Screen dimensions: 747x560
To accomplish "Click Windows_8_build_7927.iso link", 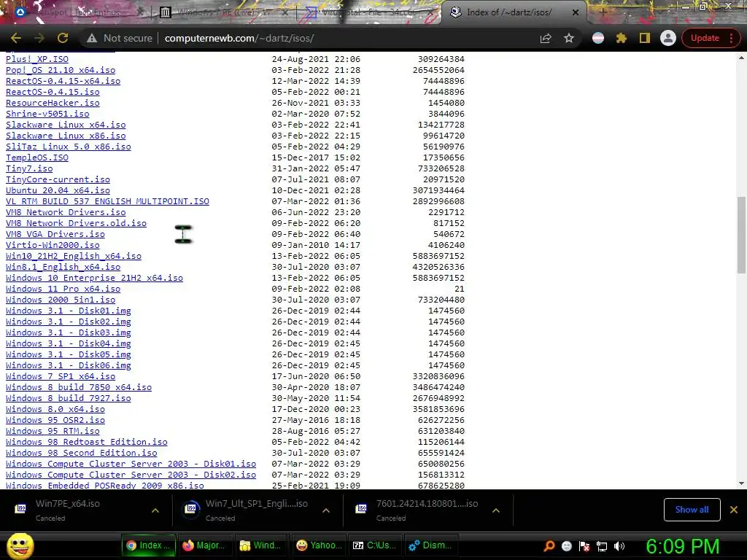I will click(68, 399).
